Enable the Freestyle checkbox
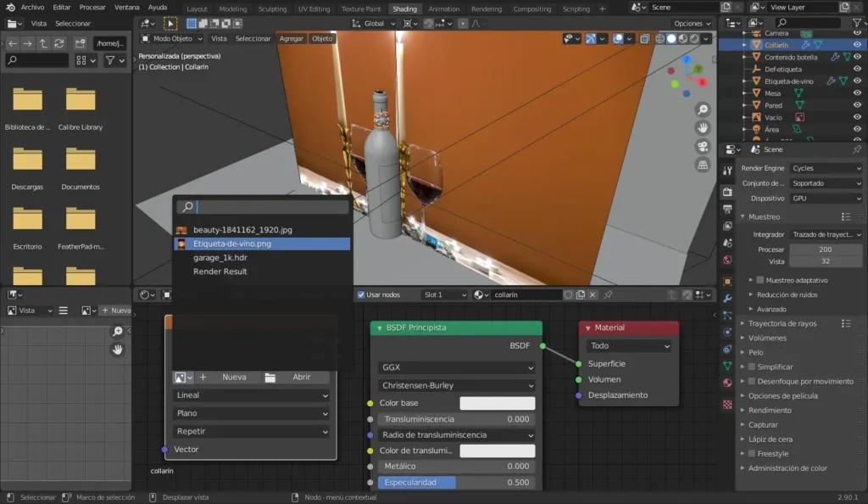The height and width of the screenshot is (504, 868). 752,454
